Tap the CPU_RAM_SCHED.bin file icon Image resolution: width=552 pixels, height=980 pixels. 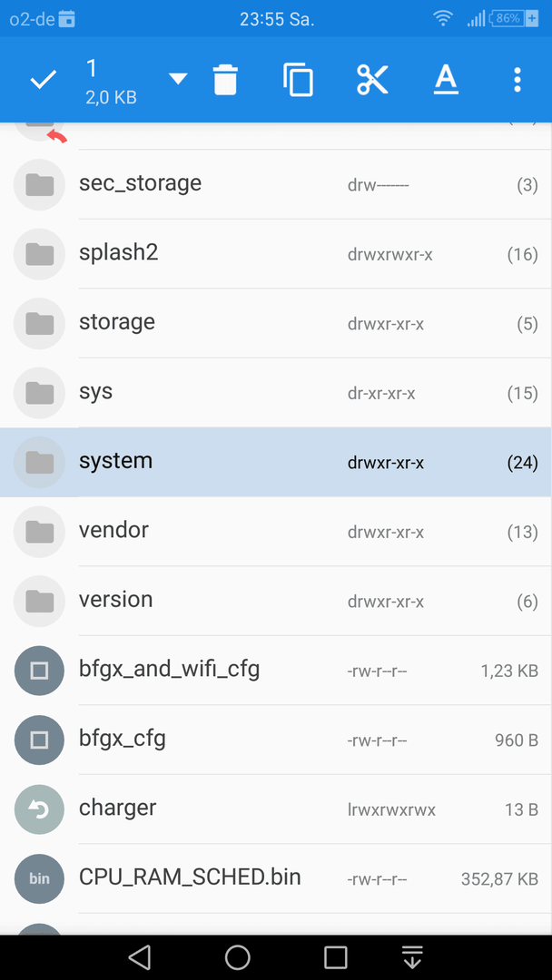39,878
